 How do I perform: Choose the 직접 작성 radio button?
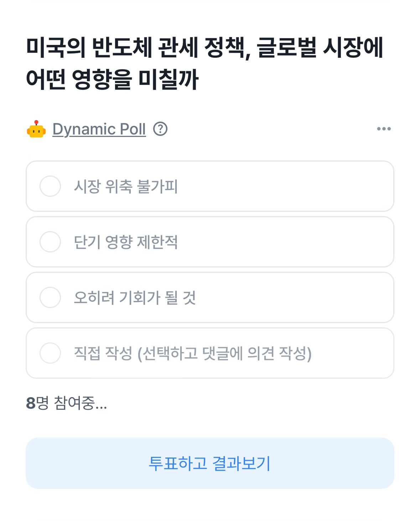[x=50, y=353]
